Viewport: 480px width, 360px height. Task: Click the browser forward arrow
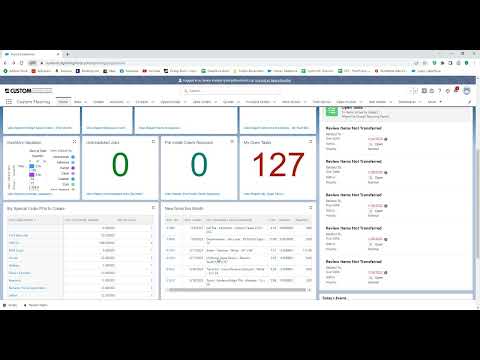click(13, 63)
